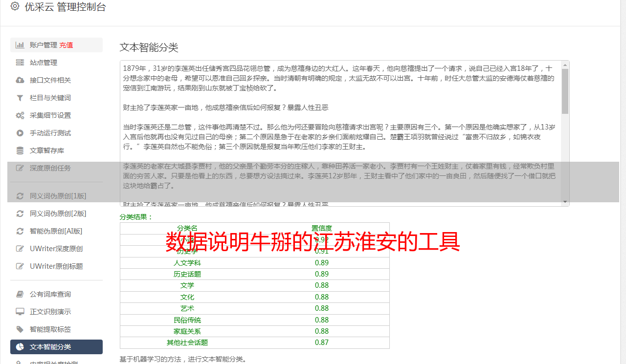Click the text area scroll down arrow

tap(565, 202)
